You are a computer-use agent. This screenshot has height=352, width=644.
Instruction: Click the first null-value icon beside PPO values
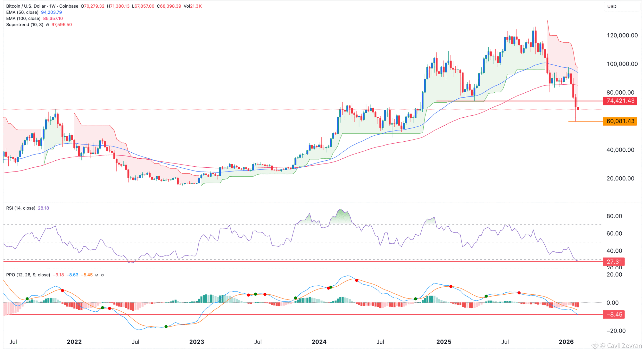[97, 275]
